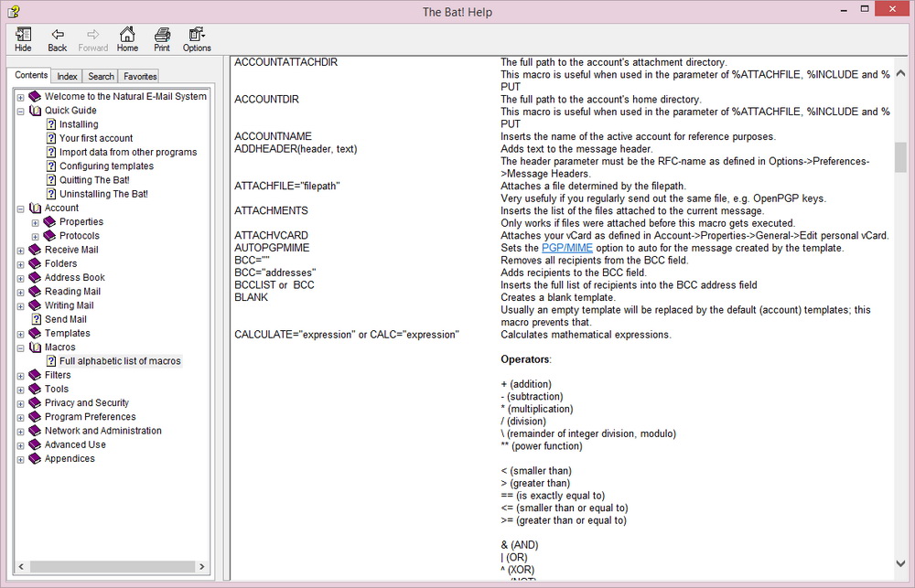Switch to the Index tab
Image resolution: width=915 pixels, height=588 pixels.
point(67,77)
